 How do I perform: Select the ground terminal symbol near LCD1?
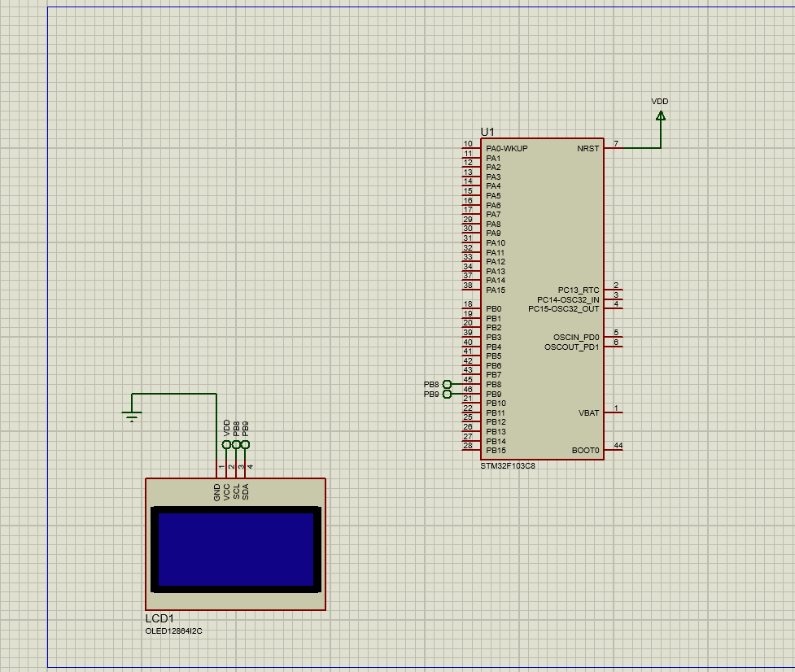point(133,415)
